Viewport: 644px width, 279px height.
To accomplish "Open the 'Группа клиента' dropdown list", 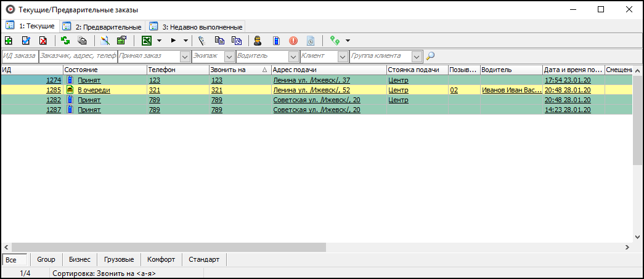I will click(417, 56).
